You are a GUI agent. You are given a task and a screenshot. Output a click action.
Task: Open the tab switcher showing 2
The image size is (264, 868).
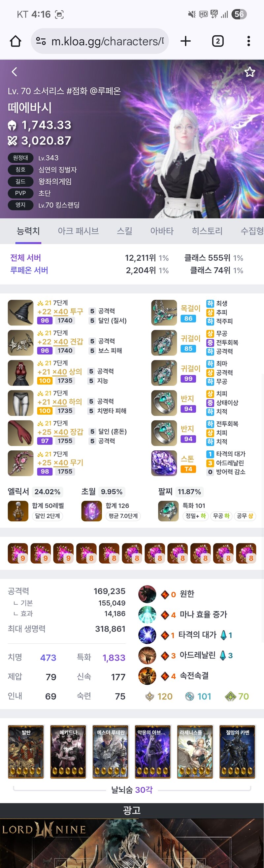[x=218, y=41]
